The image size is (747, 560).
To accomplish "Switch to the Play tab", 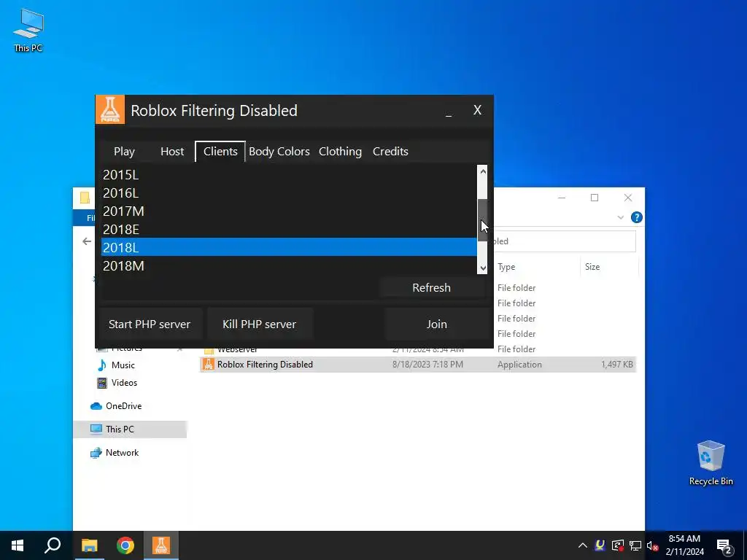I will tap(124, 152).
